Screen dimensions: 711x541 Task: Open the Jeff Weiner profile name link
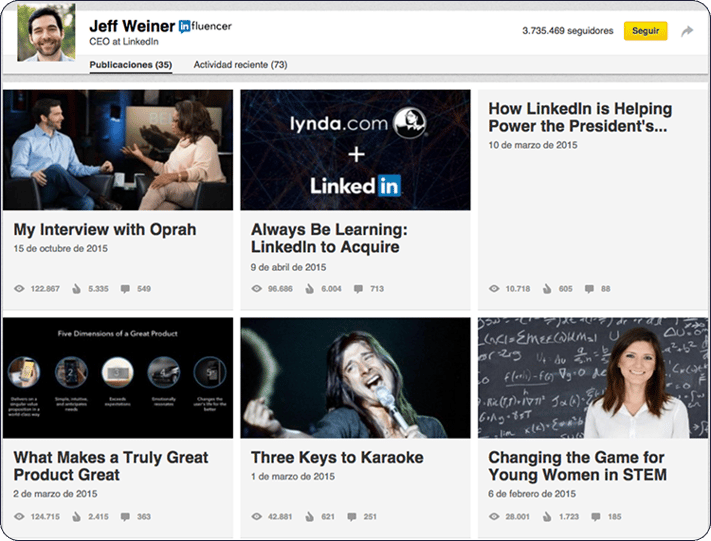pos(132,26)
